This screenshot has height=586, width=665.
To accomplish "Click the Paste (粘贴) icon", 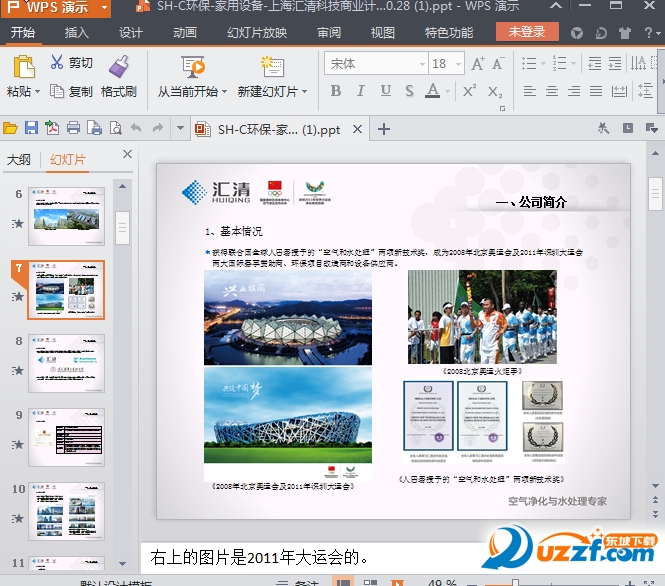I will point(24,67).
